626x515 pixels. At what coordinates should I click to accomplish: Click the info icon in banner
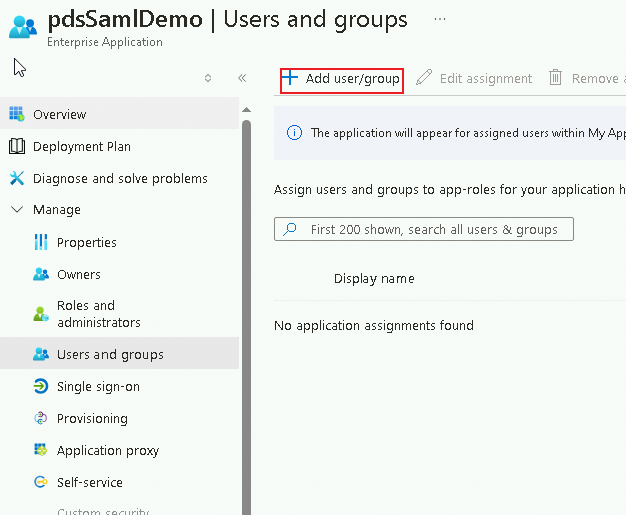[294, 133]
